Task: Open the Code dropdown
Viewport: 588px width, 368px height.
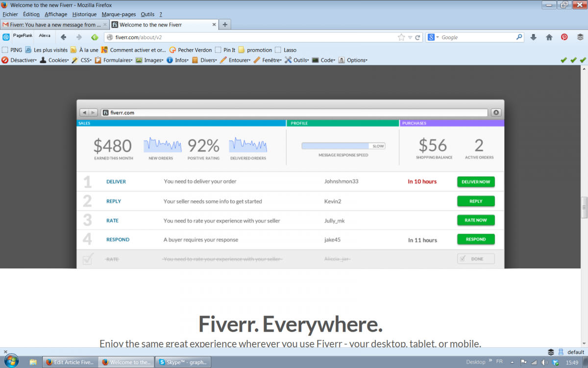Action: coord(324,60)
